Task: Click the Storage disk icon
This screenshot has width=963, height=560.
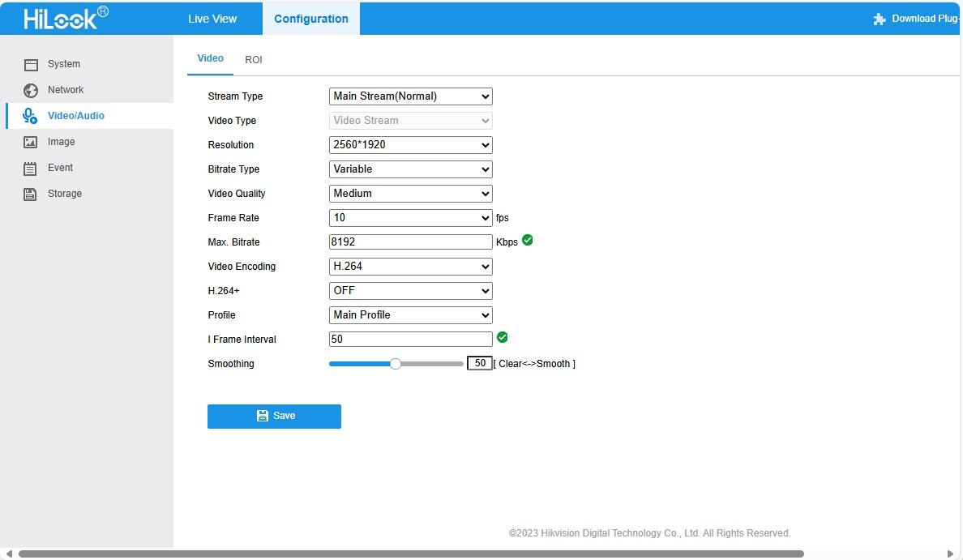Action: click(x=31, y=195)
